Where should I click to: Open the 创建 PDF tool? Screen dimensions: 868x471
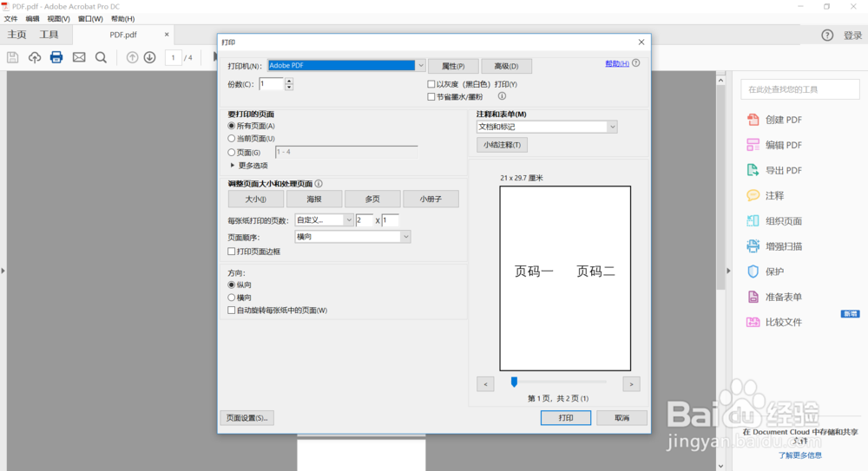(x=774, y=120)
